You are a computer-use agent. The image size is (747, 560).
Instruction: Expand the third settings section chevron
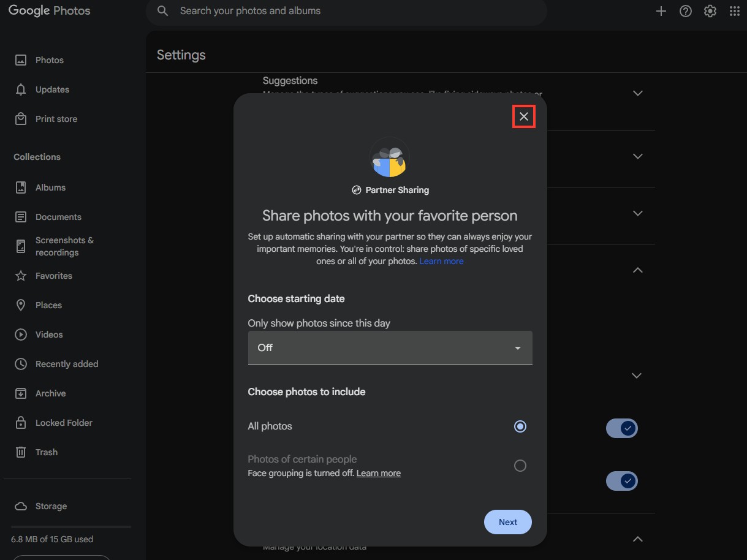pyautogui.click(x=637, y=213)
